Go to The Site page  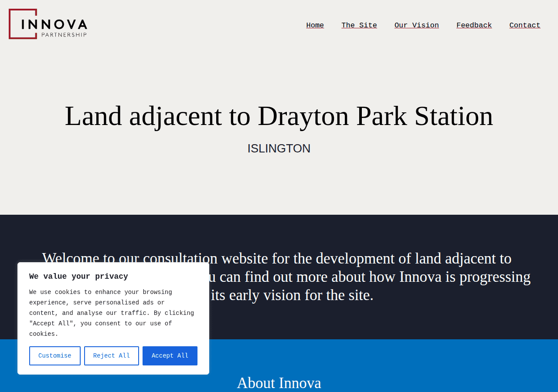point(359,25)
